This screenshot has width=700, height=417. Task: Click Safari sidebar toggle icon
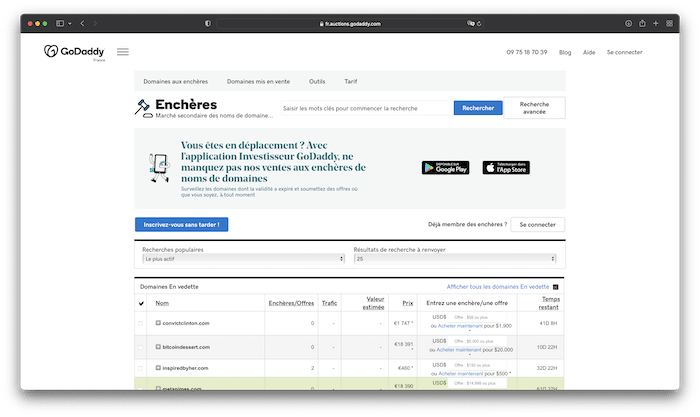click(x=60, y=22)
